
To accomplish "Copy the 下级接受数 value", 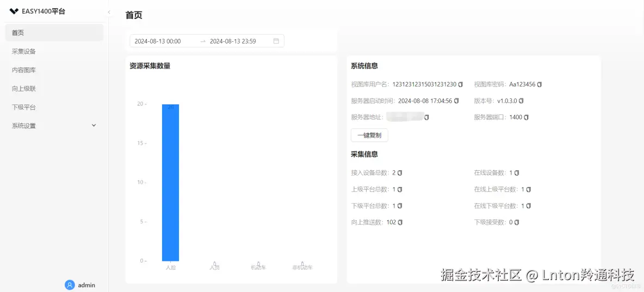I will click(x=517, y=222).
